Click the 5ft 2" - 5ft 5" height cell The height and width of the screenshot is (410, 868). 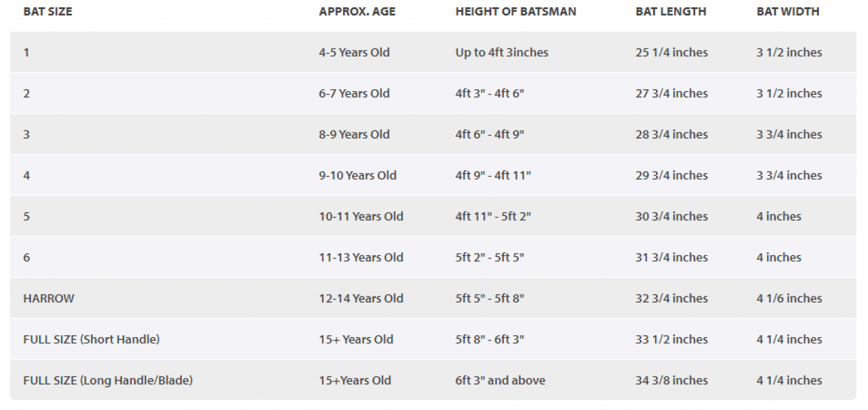pyautogui.click(x=490, y=257)
